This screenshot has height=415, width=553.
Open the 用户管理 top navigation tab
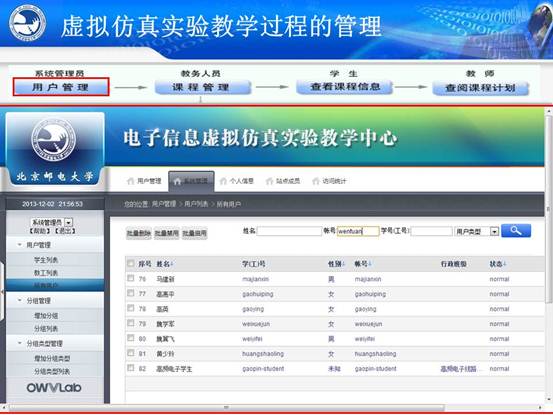coord(144,181)
